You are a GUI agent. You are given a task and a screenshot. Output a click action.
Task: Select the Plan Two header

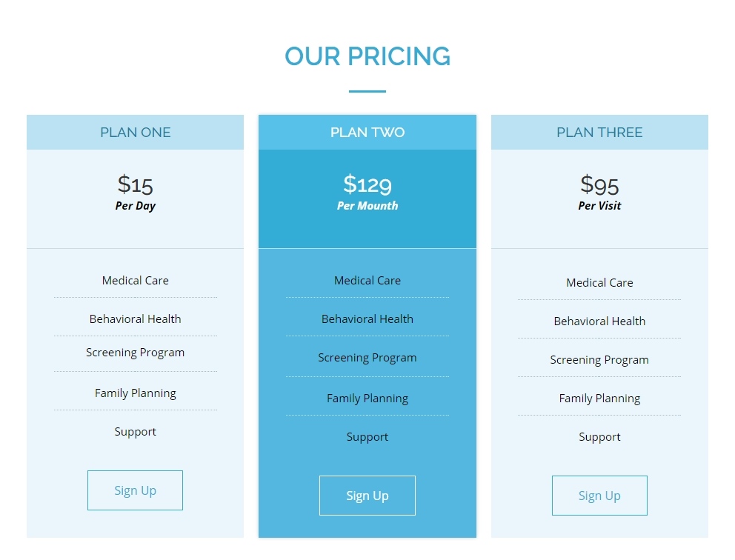(x=367, y=133)
